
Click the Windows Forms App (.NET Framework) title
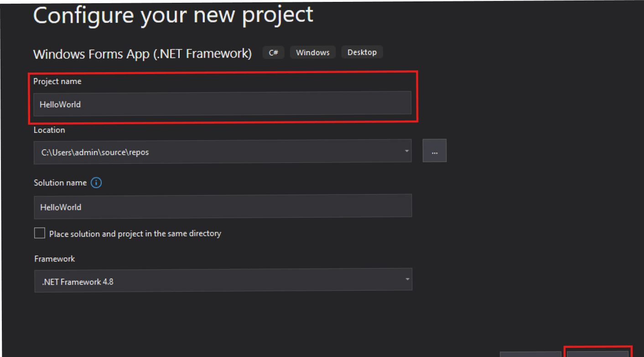pos(142,54)
